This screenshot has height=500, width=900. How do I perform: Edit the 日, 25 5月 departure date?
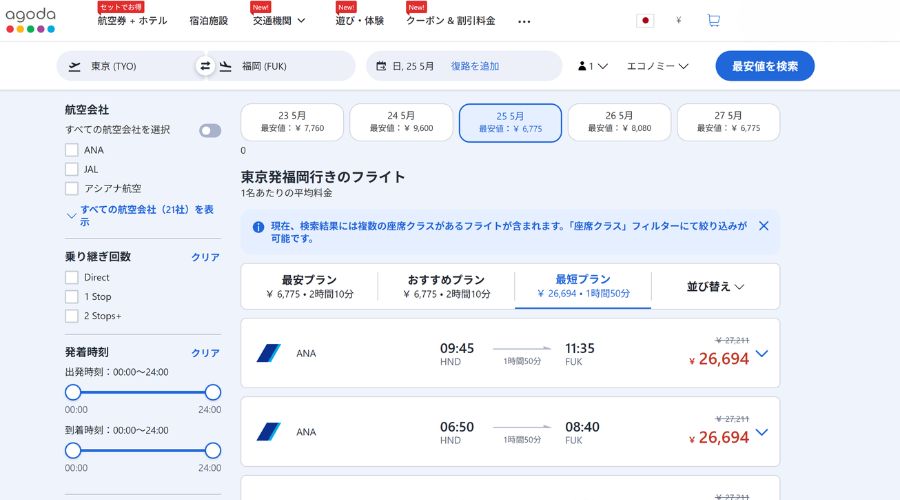tap(413, 67)
